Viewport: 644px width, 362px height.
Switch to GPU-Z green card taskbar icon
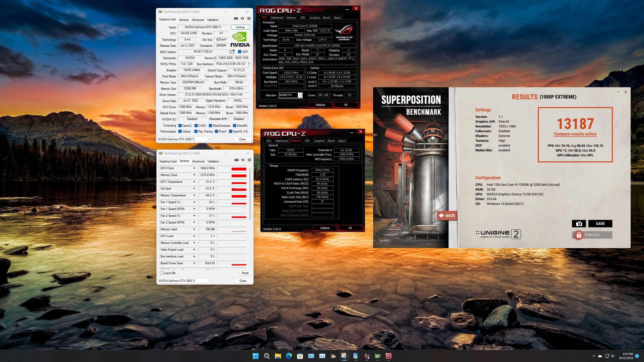click(378, 356)
